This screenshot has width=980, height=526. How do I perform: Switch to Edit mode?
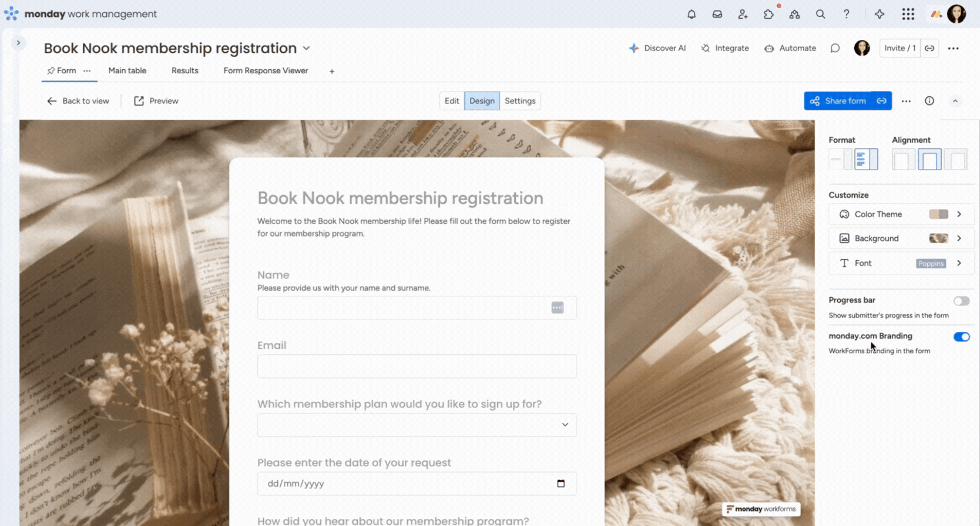pyautogui.click(x=452, y=101)
